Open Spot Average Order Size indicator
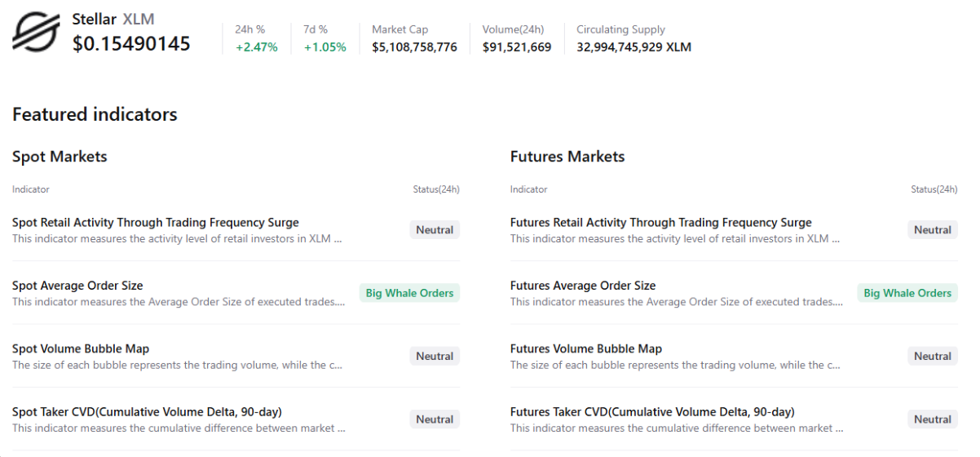980x457 pixels. pos(77,286)
